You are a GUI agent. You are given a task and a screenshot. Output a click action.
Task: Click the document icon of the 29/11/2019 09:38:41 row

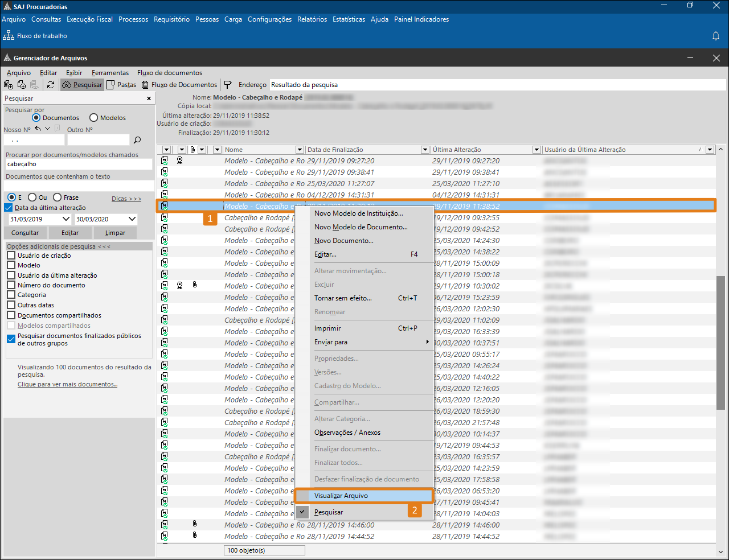tap(165, 172)
